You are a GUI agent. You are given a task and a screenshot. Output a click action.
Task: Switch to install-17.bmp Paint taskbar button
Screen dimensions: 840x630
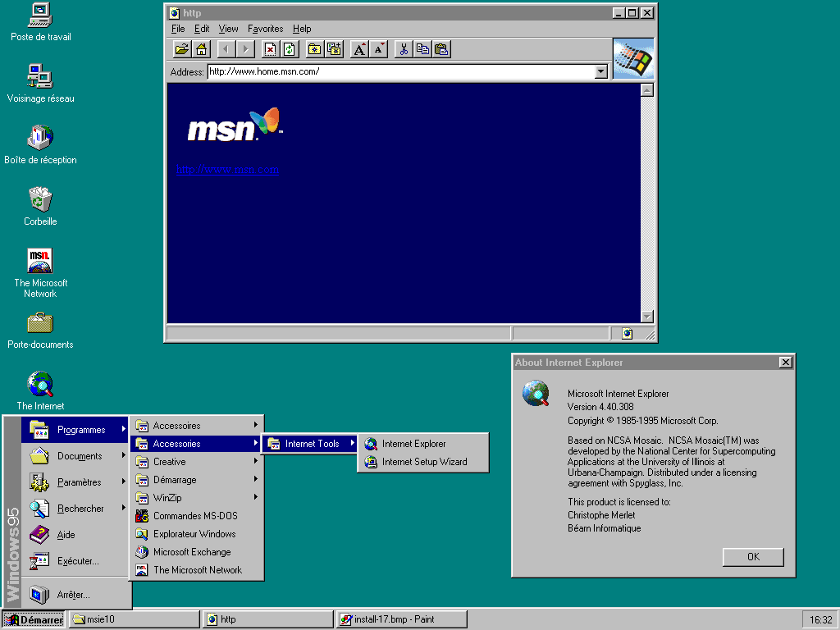pyautogui.click(x=401, y=619)
